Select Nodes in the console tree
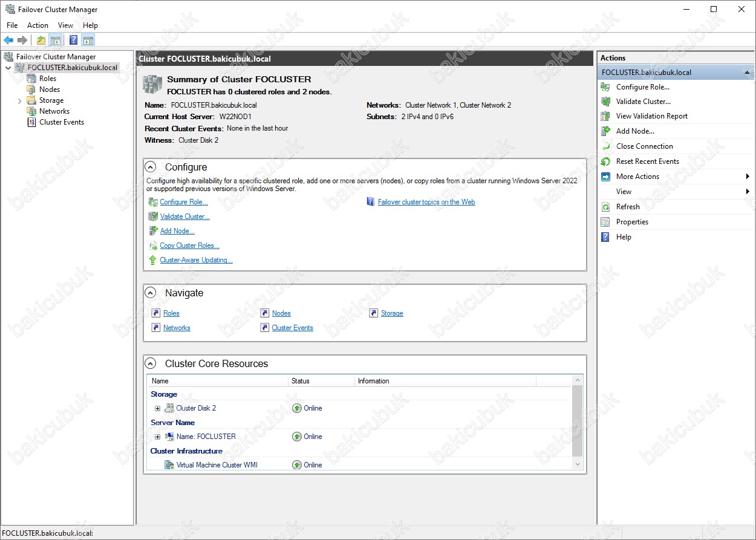Image resolution: width=756 pixels, height=540 pixels. [x=50, y=89]
